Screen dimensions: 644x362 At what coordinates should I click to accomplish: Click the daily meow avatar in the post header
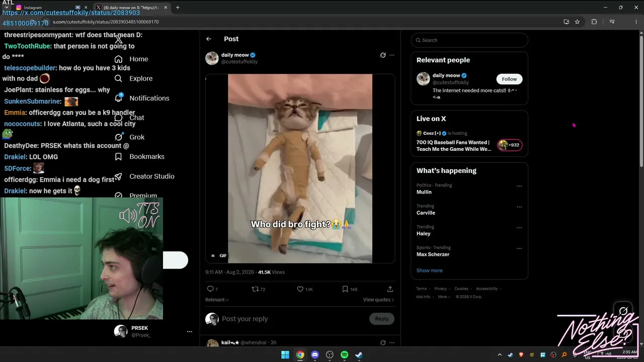point(212,58)
